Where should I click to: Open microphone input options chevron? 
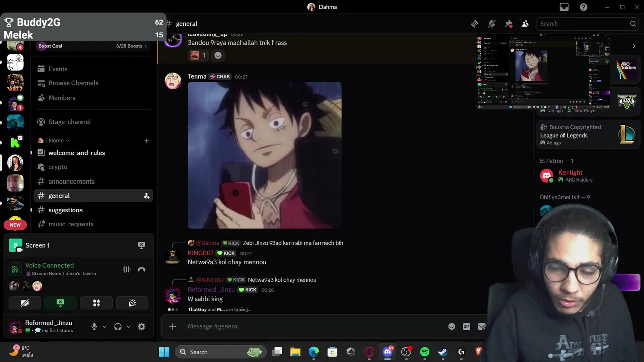104,327
